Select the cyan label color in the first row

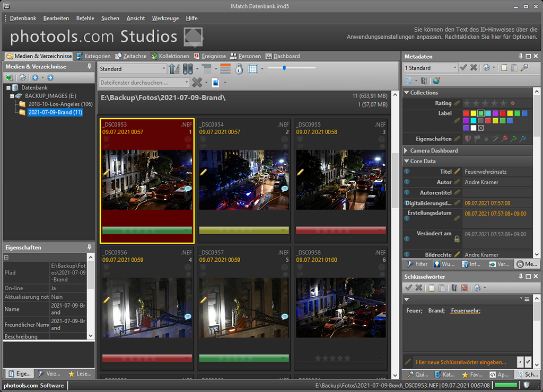tap(488, 113)
